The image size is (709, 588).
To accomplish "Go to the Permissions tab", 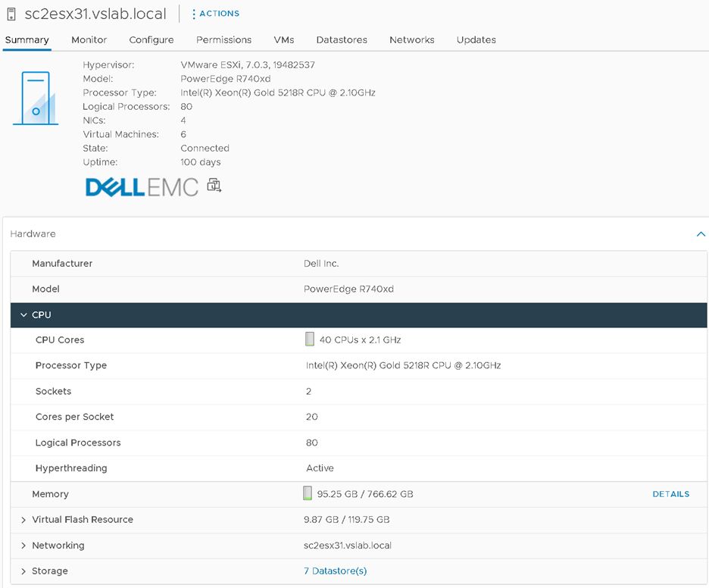I will [x=223, y=39].
